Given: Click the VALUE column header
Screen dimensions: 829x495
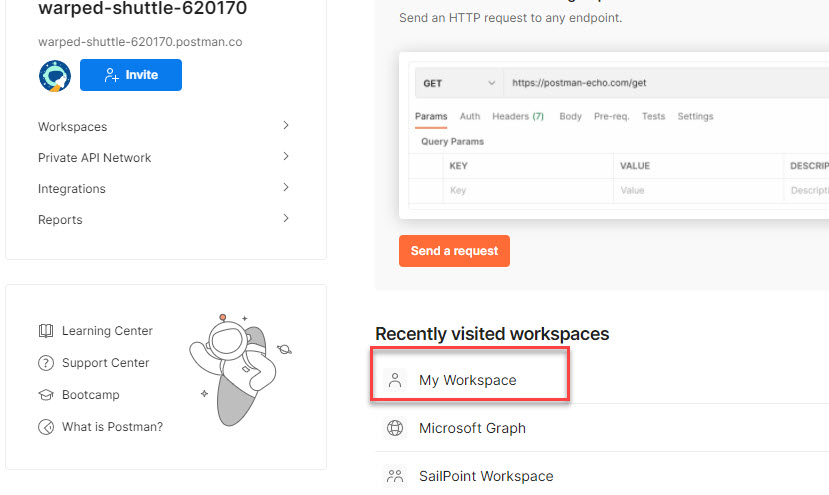Looking at the screenshot, I should click(635, 166).
